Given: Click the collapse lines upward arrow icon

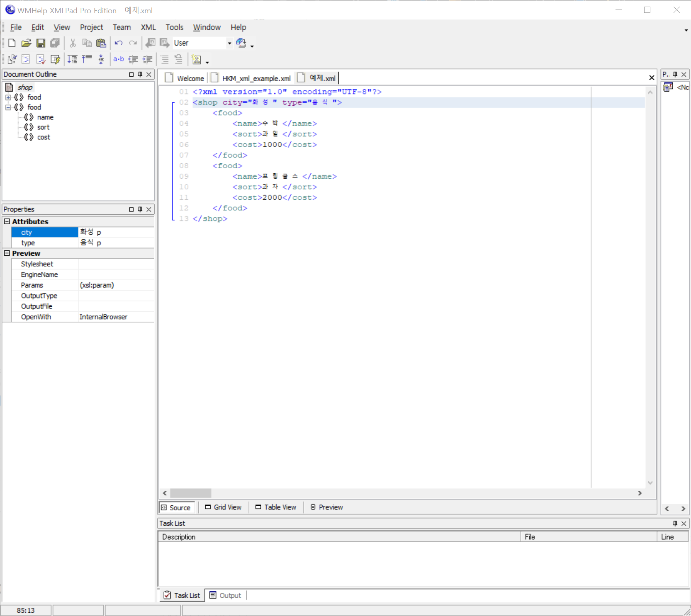Looking at the screenshot, I should click(x=87, y=59).
